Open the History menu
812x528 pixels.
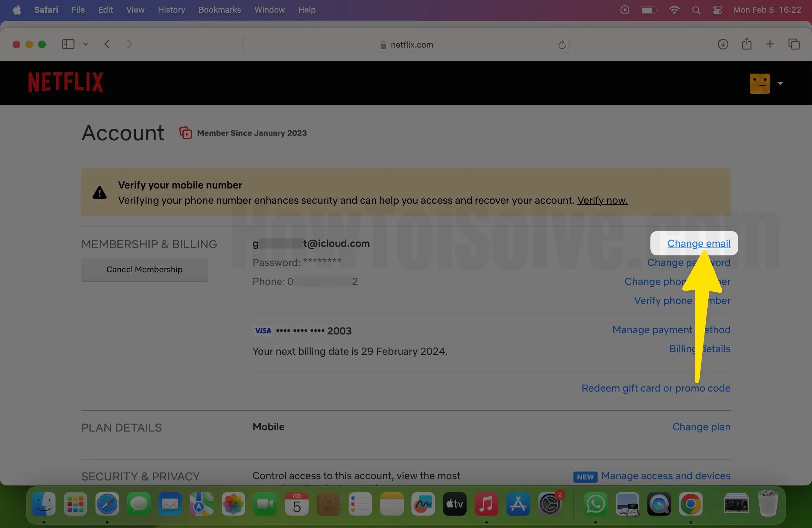click(x=171, y=10)
